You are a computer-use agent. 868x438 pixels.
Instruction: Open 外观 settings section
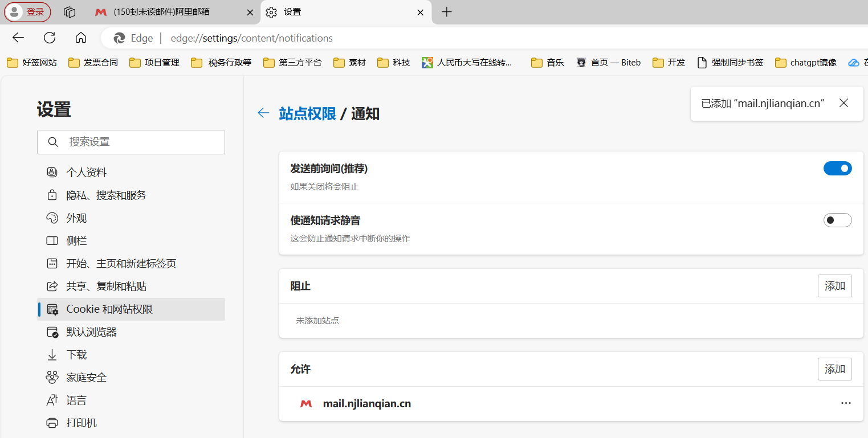131,218
